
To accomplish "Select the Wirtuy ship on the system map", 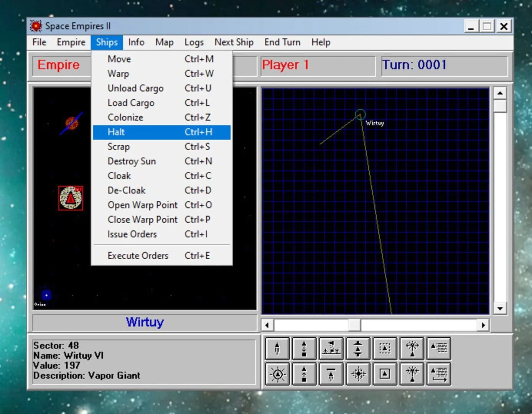I will (360, 115).
